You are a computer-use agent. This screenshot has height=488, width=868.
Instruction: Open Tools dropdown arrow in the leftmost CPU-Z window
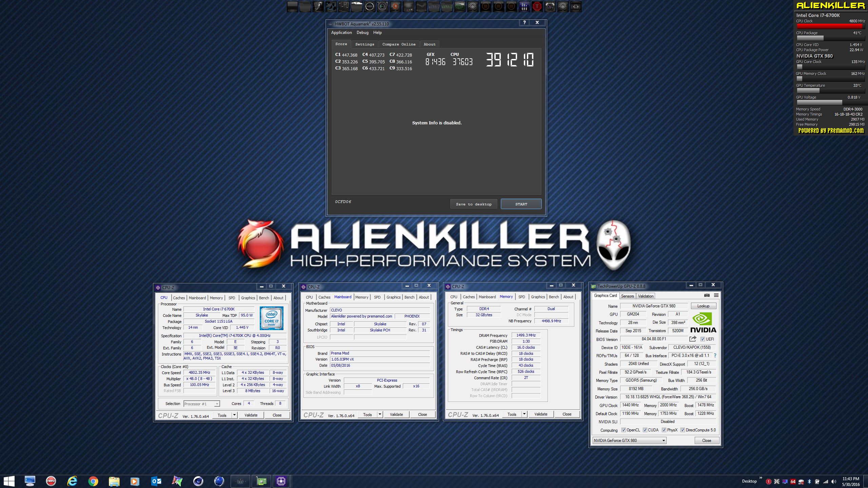(234, 415)
